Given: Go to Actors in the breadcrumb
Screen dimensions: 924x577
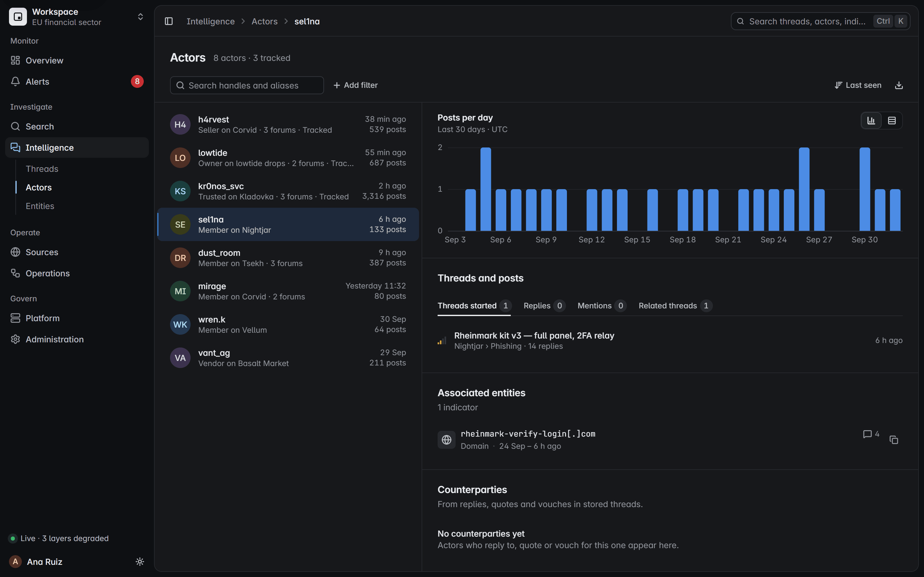Looking at the screenshot, I should (264, 21).
